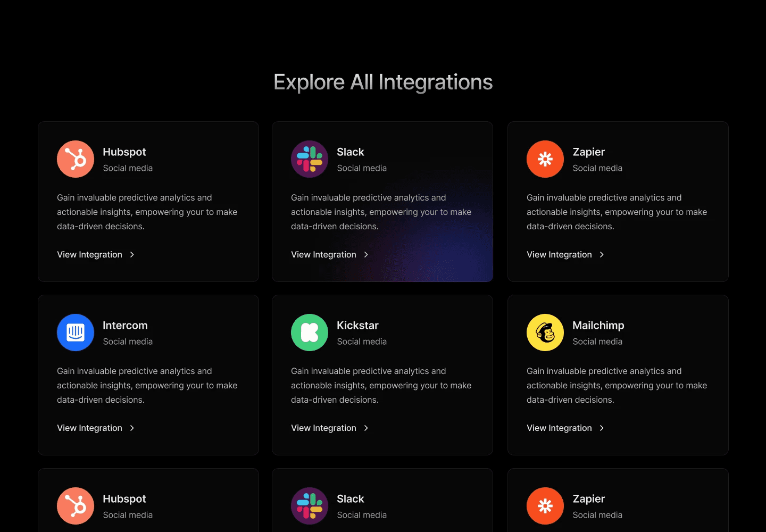766x532 pixels.
Task: Click the "Hubspot" title in the bottom row
Action: pos(124,499)
